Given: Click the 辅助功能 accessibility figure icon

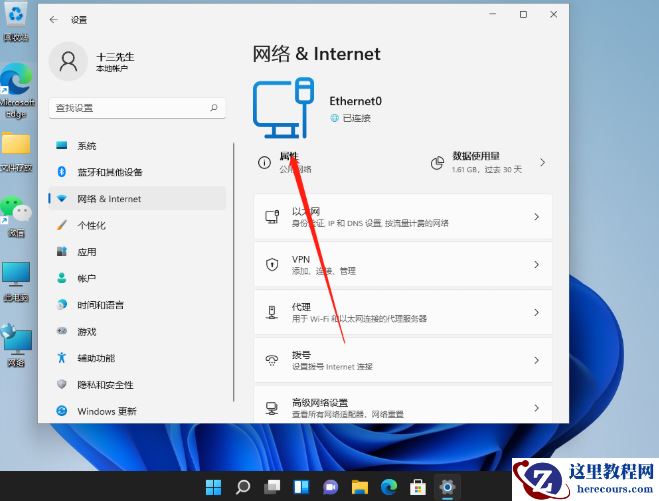Looking at the screenshot, I should coord(62,358).
